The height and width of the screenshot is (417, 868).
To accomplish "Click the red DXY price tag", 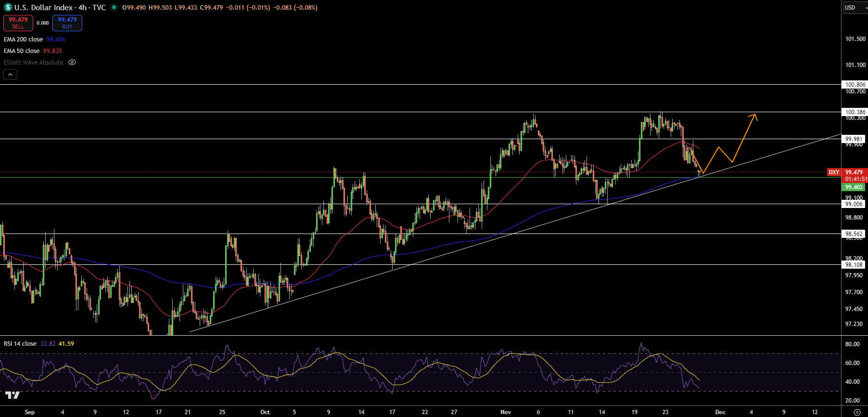I will click(834, 172).
